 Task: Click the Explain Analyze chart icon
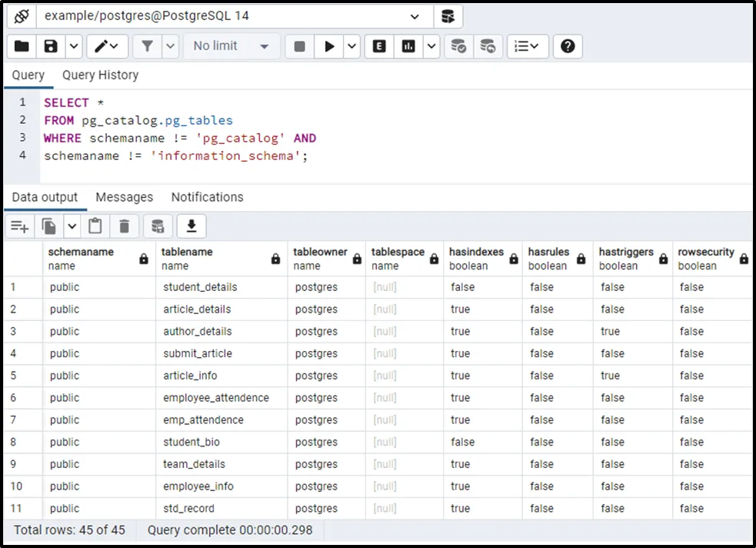pyautogui.click(x=408, y=46)
